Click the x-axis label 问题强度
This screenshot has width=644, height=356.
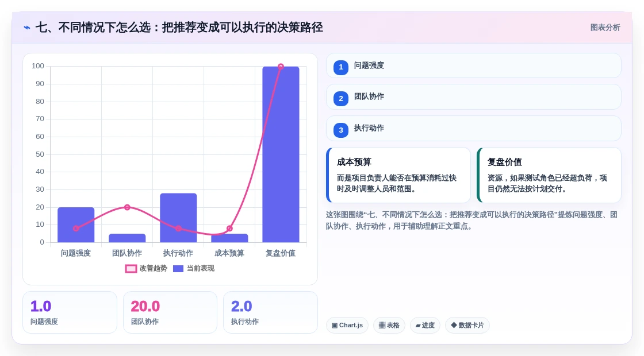click(x=76, y=253)
